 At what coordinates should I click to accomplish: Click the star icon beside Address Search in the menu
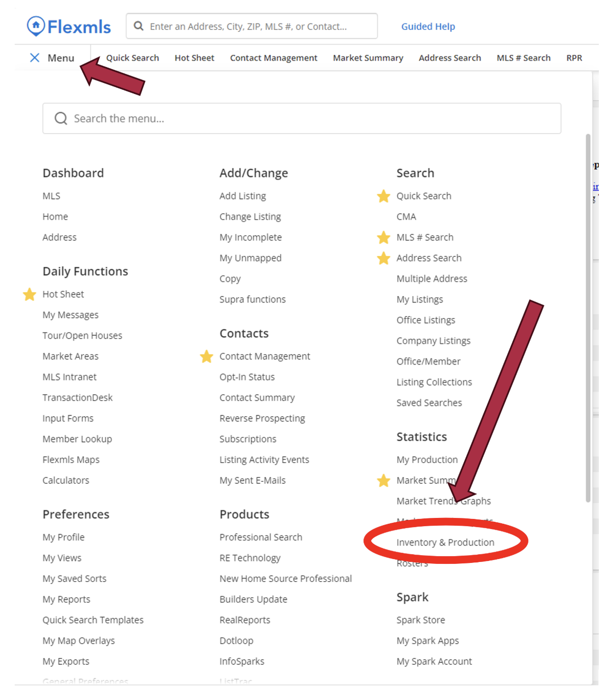(x=383, y=258)
